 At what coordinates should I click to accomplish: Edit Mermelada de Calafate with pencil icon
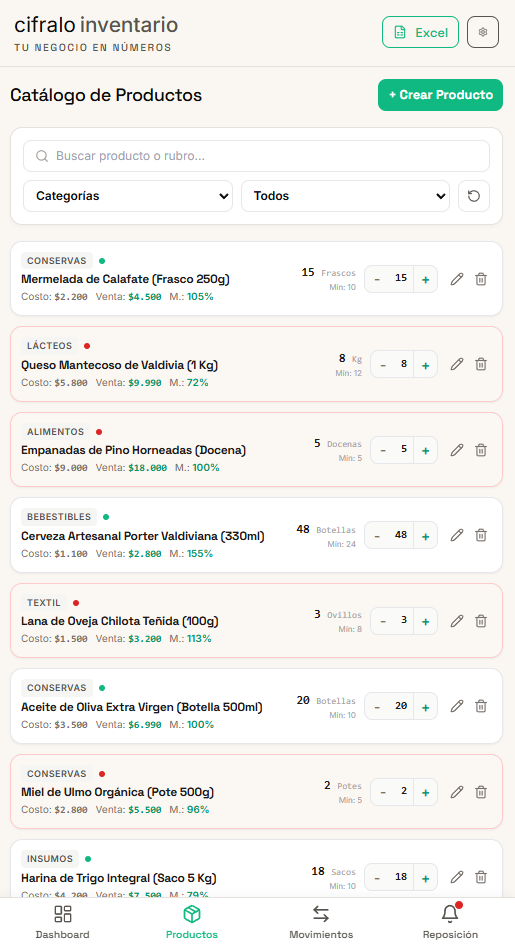457,279
